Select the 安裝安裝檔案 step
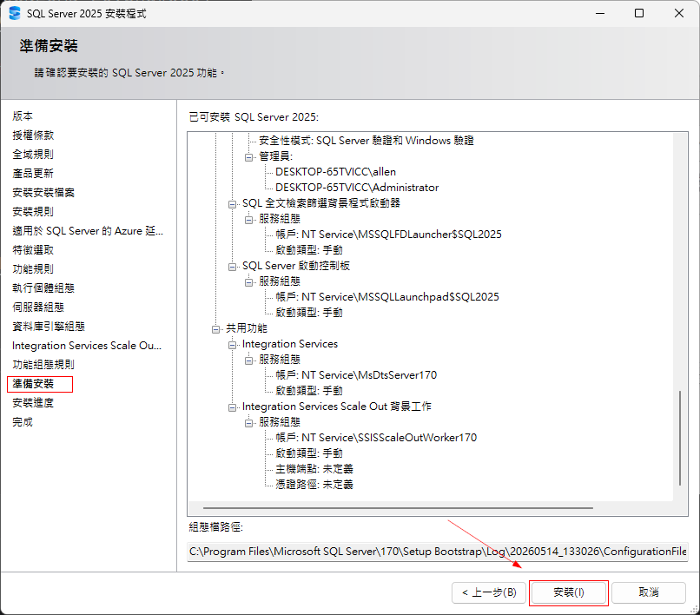Image resolution: width=700 pixels, height=615 pixels. [43, 193]
